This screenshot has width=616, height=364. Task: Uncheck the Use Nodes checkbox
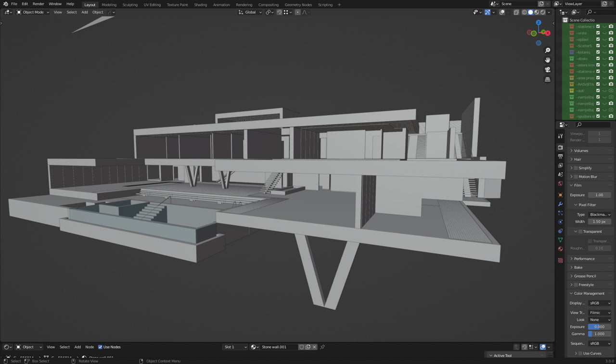coord(101,347)
